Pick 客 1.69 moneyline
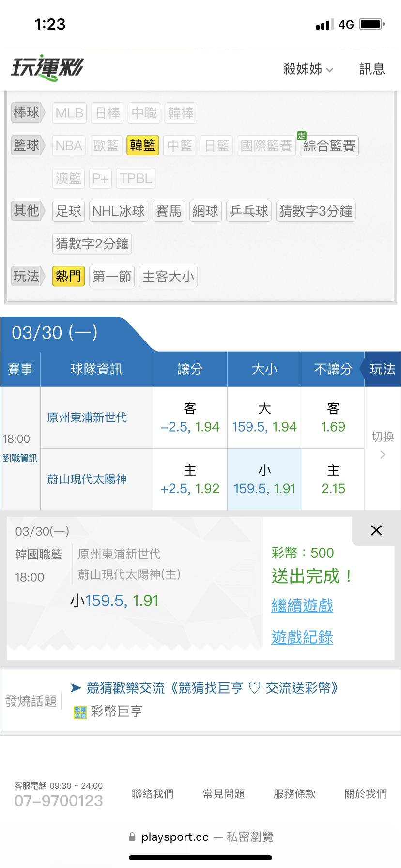Image resolution: width=401 pixels, height=868 pixels. 333,418
